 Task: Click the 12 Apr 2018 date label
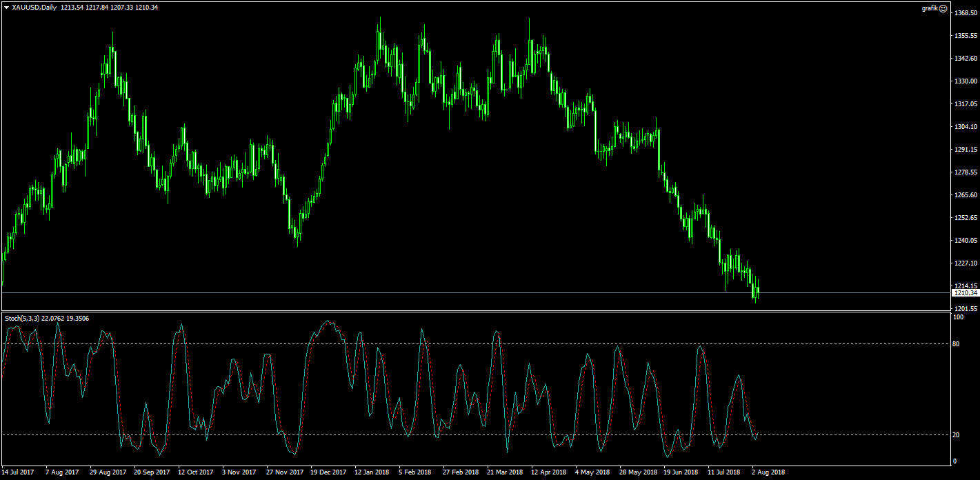[549, 472]
